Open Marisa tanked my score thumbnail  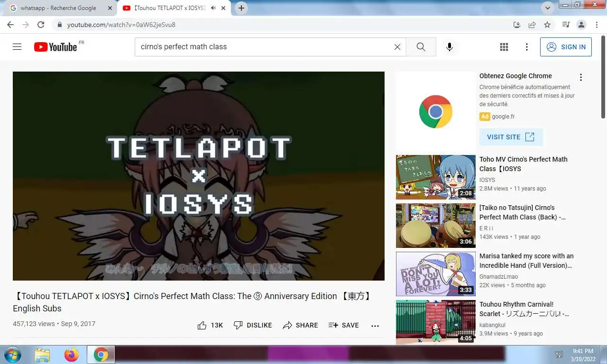(436, 274)
